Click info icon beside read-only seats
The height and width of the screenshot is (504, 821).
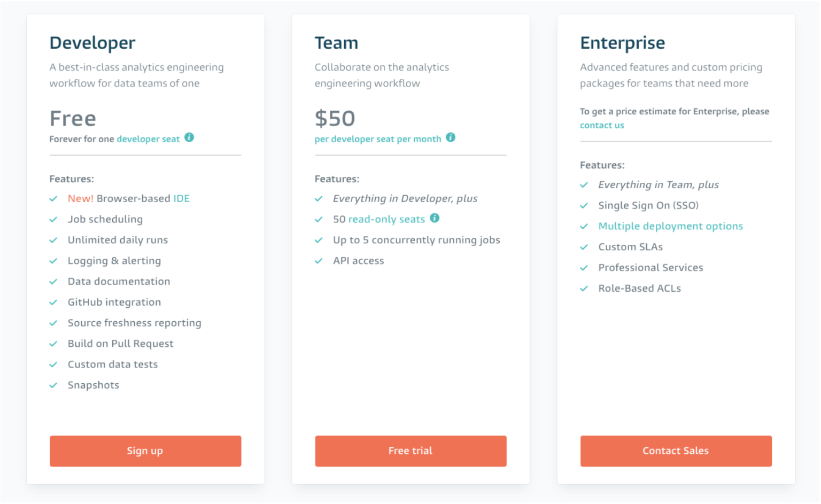point(435,218)
